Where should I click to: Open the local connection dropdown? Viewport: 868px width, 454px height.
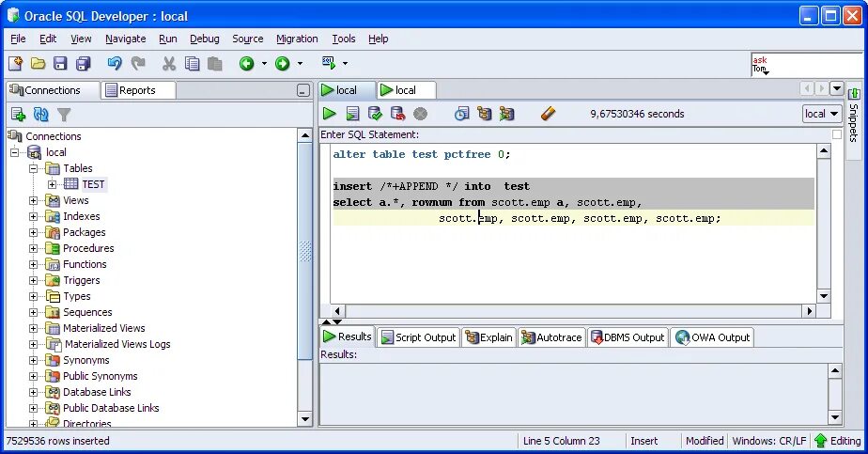[x=822, y=114]
